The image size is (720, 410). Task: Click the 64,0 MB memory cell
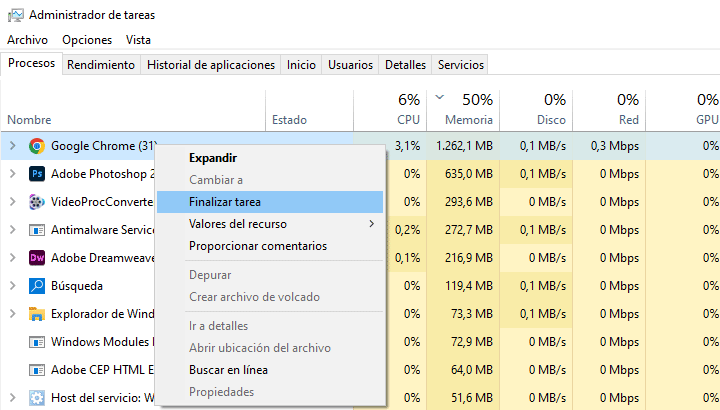[463, 370]
